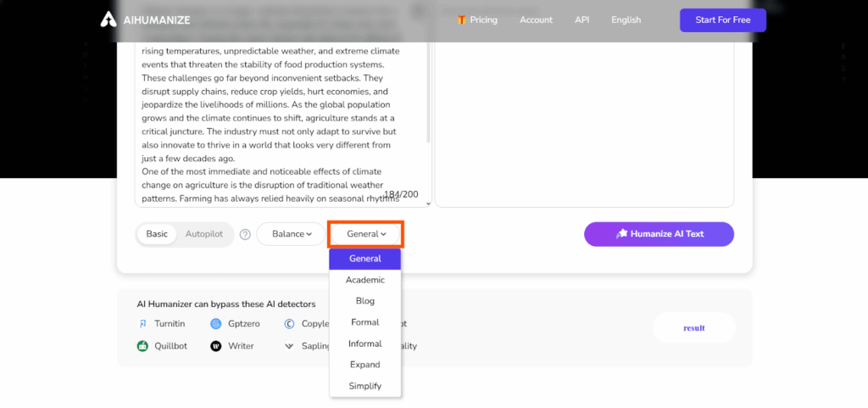868x408 pixels.
Task: Click the Gptzero detector icon
Action: click(216, 324)
